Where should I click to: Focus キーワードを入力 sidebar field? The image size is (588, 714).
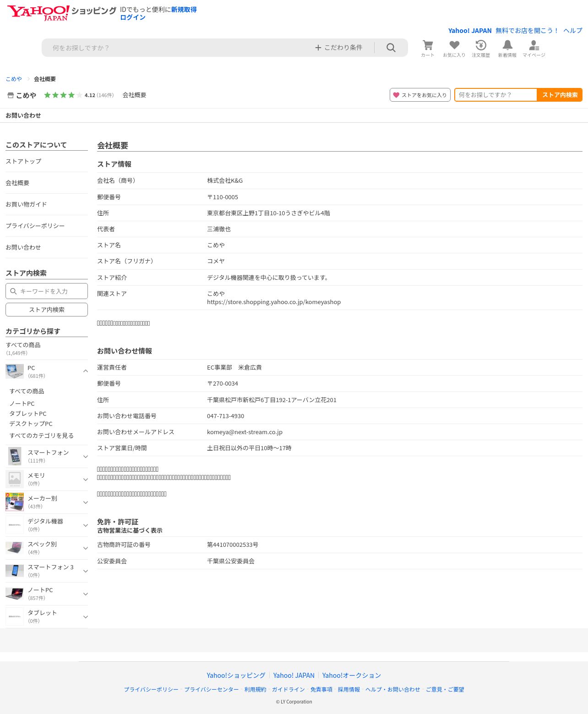tap(47, 291)
